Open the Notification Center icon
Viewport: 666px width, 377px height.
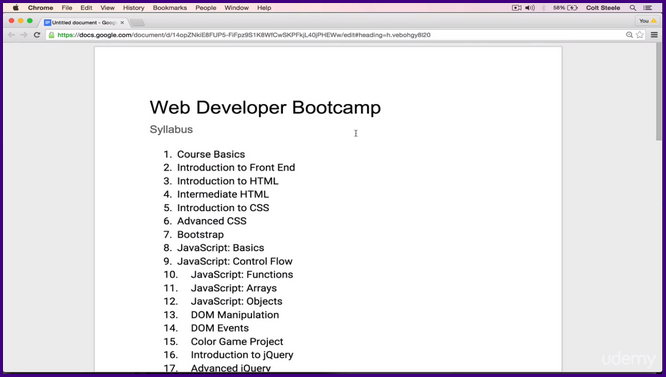point(648,8)
